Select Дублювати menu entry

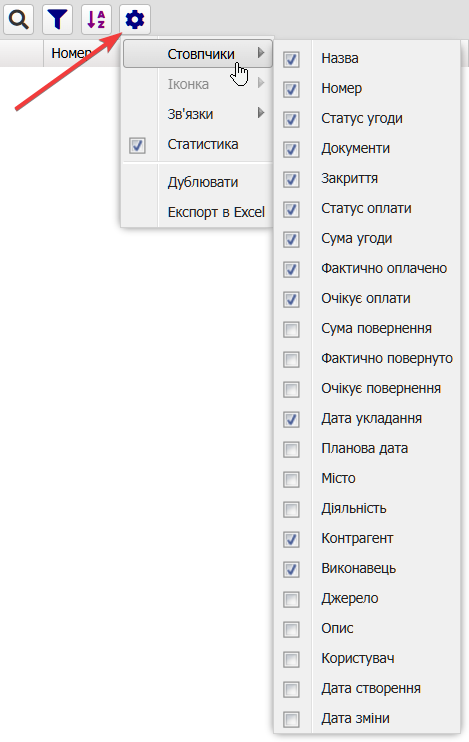pos(203,182)
